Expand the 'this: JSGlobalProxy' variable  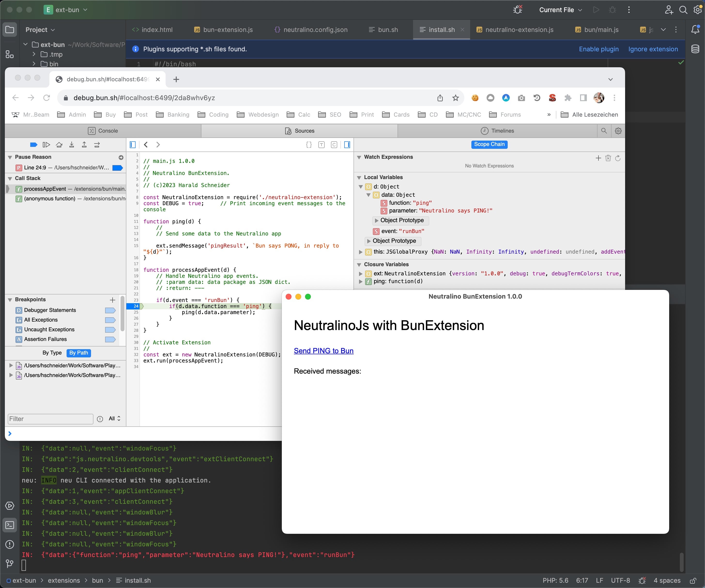point(360,252)
